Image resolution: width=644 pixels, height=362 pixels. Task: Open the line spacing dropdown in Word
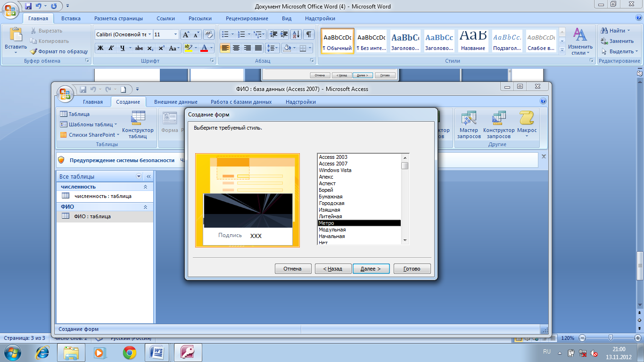click(273, 48)
